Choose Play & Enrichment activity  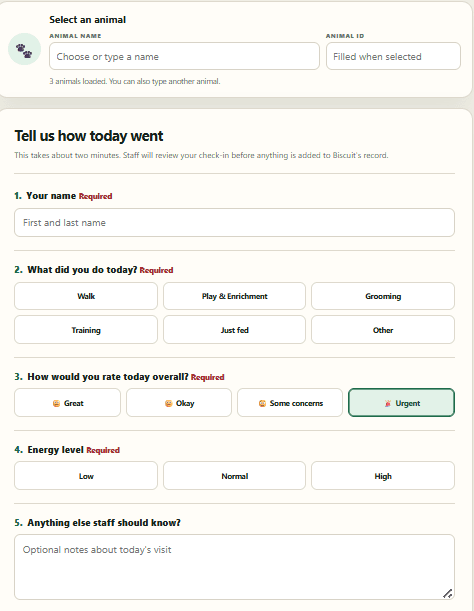pyautogui.click(x=234, y=296)
